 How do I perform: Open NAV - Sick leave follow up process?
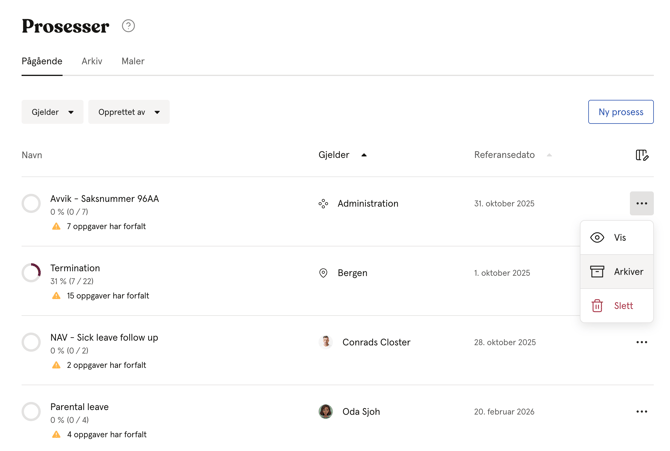click(104, 337)
